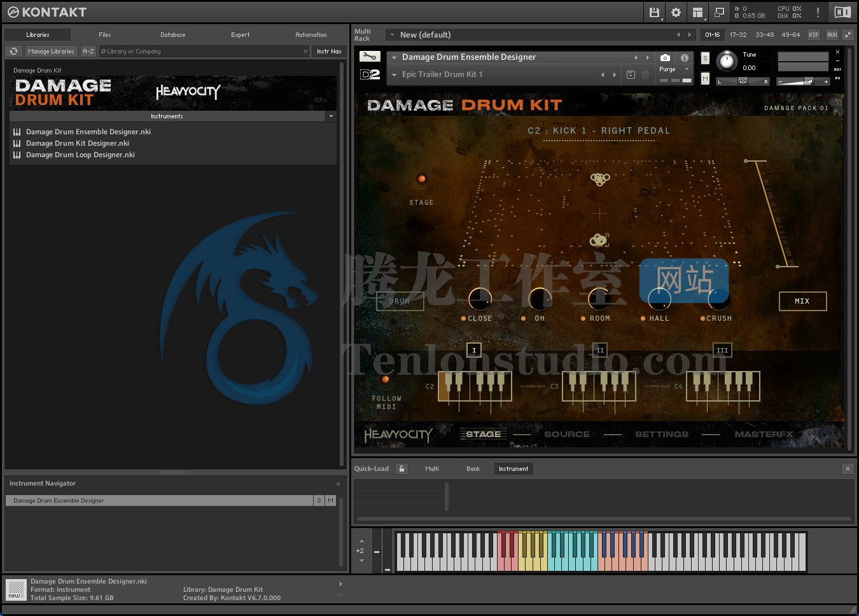The width and height of the screenshot is (859, 616).
Task: Open the Purge dropdown menu
Action: point(687,69)
